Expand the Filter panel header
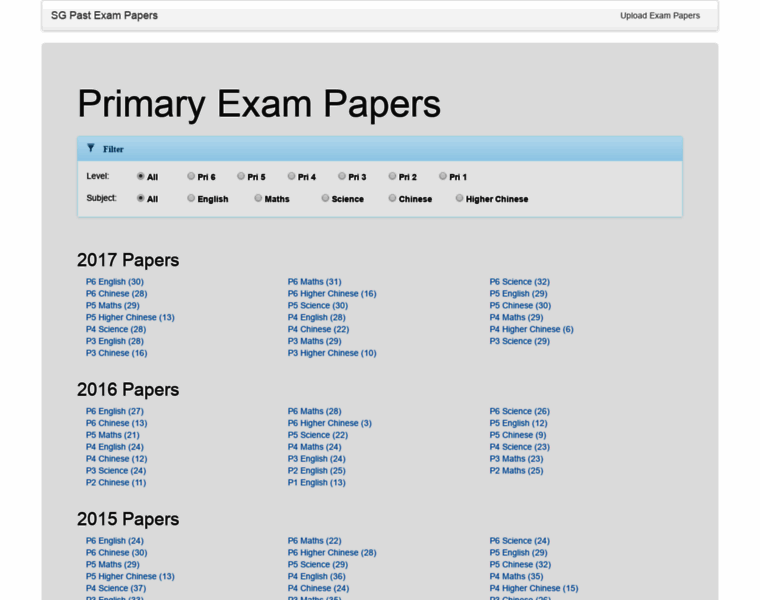 [113, 149]
